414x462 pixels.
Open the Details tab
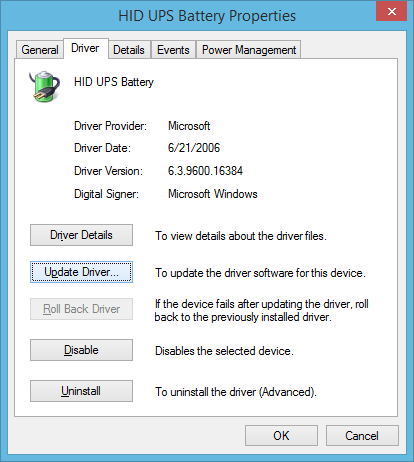point(129,50)
